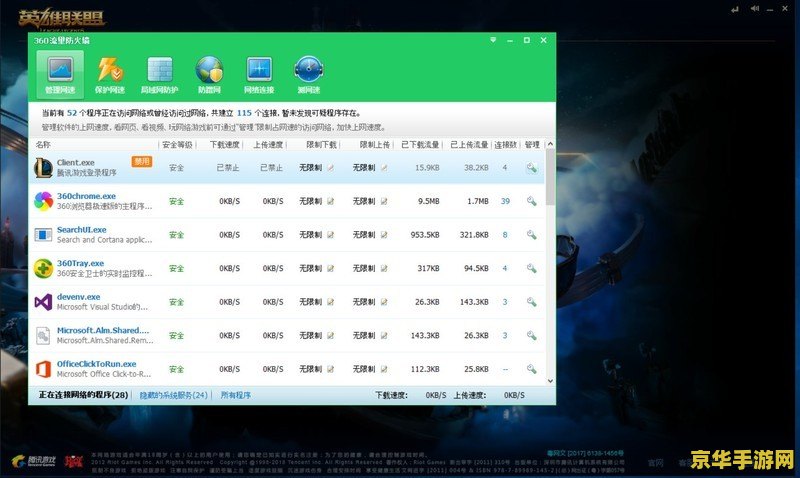Open the firewall title bar dropdown menu
The image size is (800, 478).
coord(493,40)
